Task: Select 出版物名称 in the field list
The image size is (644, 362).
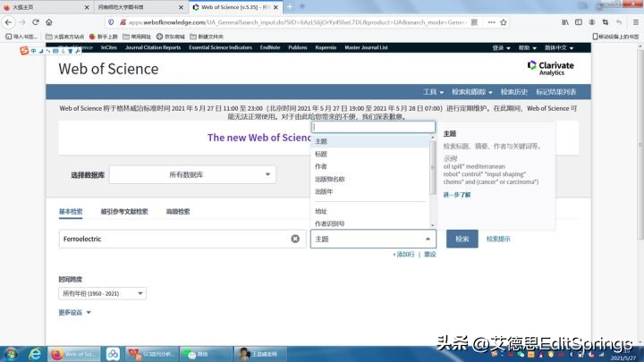Action: pyautogui.click(x=370, y=179)
